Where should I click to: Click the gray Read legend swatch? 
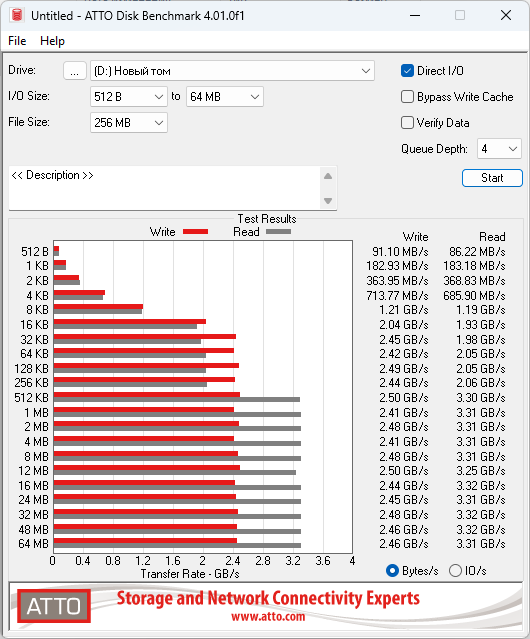[278, 231]
